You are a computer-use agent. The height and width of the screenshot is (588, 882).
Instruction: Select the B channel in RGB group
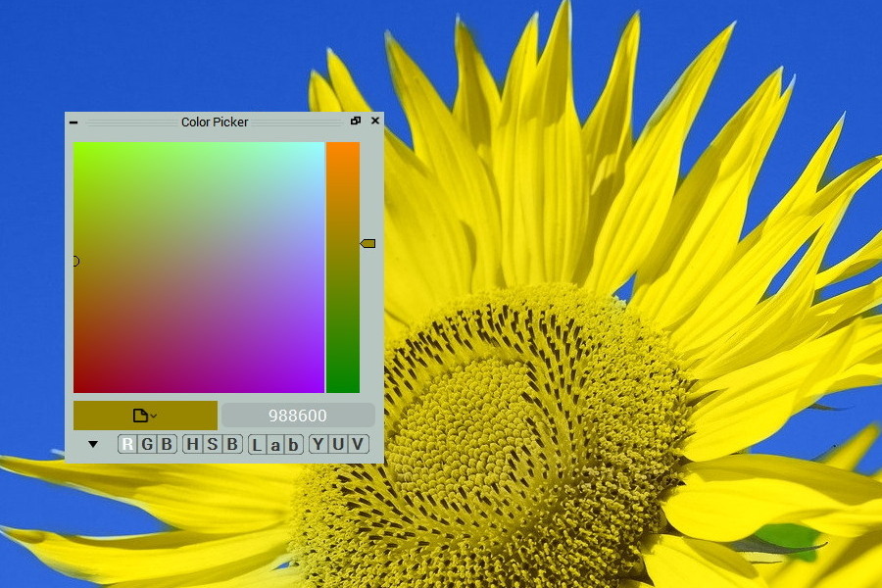pos(167,444)
